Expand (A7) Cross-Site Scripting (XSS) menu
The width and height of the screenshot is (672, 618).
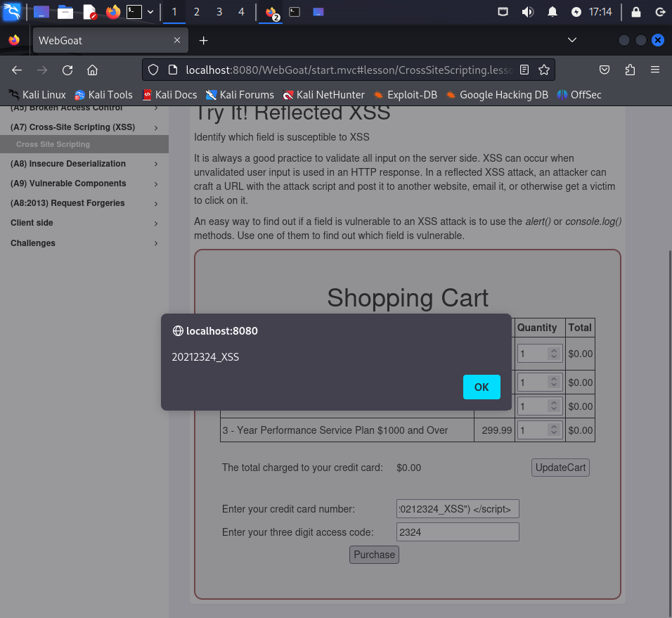click(x=84, y=127)
